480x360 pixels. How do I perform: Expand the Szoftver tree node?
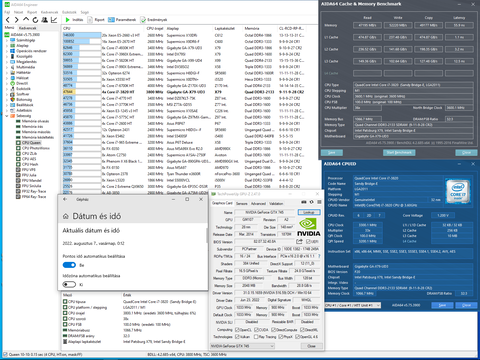click(x=7, y=94)
